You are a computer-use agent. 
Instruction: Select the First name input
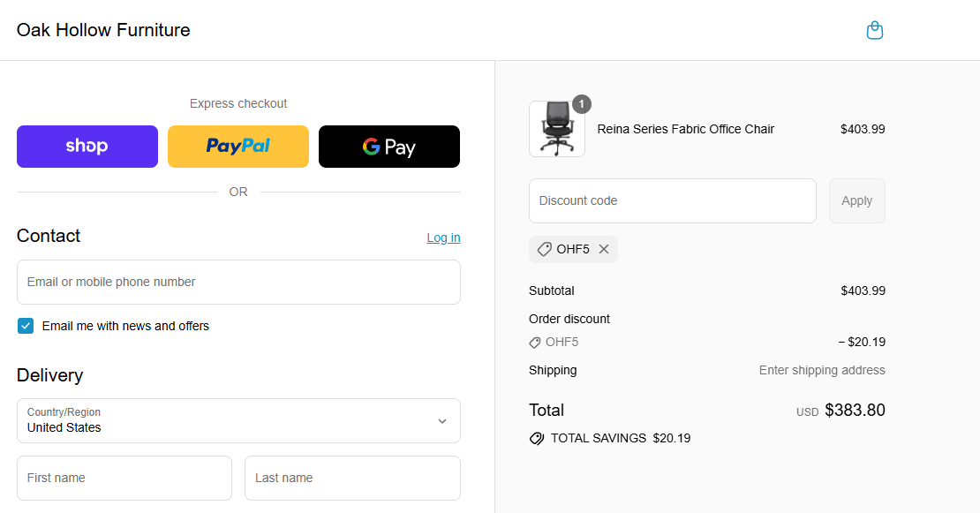click(124, 478)
